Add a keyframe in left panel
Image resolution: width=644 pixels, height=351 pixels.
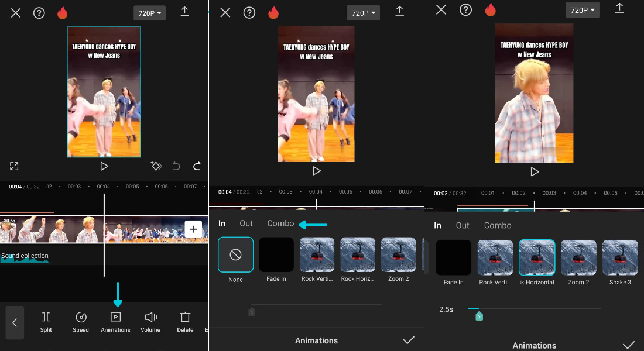click(x=156, y=166)
